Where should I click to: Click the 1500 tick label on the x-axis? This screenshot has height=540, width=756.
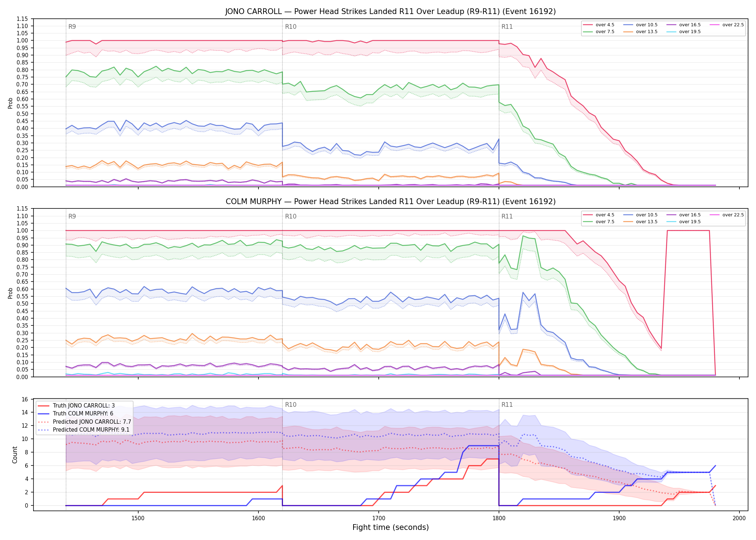pos(138,518)
